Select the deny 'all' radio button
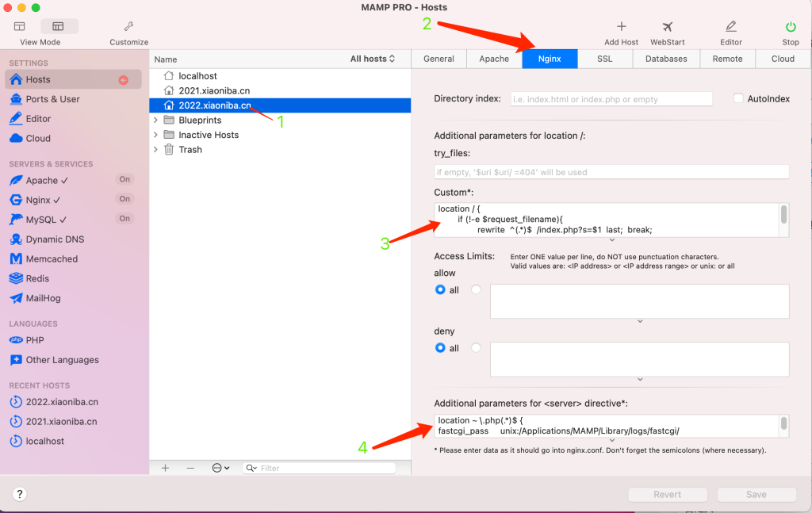Screen dimensions: 812x513 [x=440, y=347]
